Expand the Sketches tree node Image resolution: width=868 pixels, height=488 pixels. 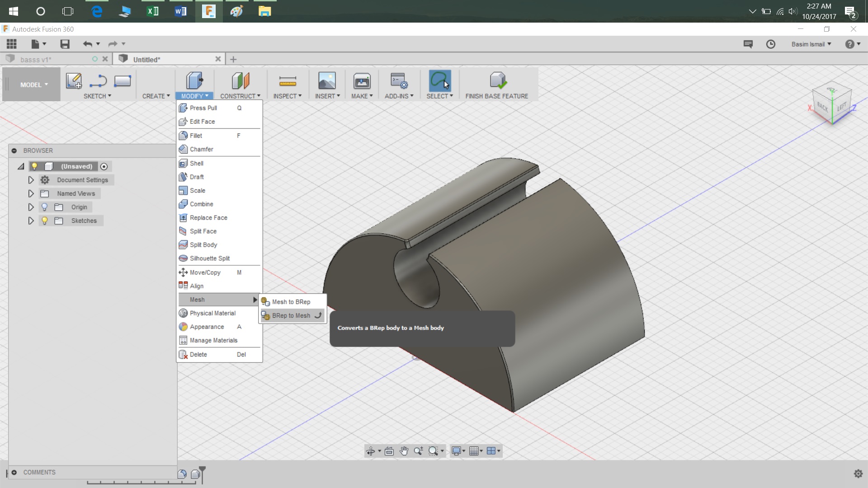31,221
